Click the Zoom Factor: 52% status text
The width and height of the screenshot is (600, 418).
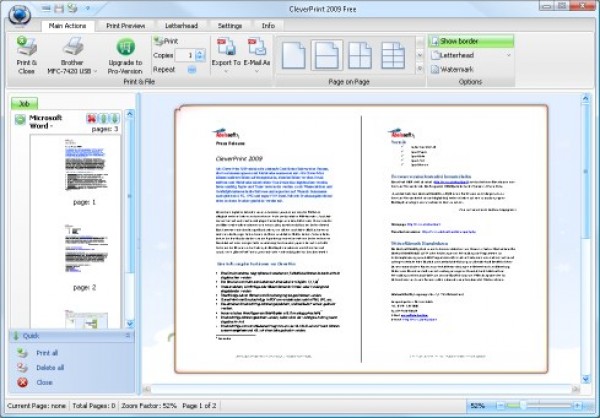[149, 406]
